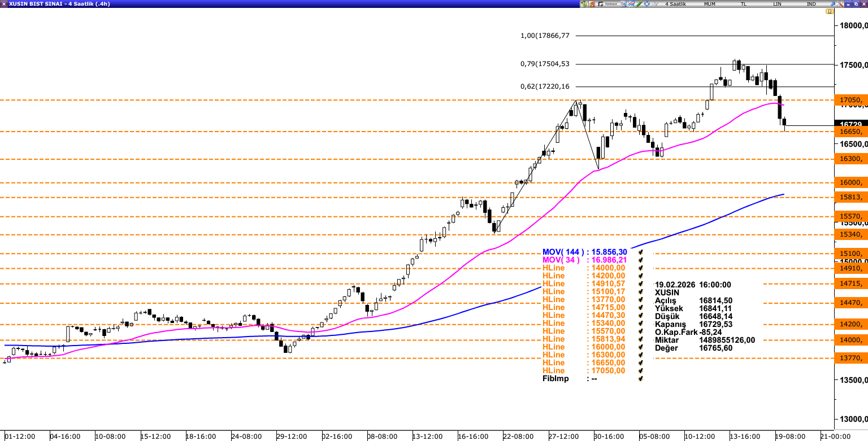The height and width of the screenshot is (441, 868).
Task: Open the MUM chart type selector
Action: (710, 4)
